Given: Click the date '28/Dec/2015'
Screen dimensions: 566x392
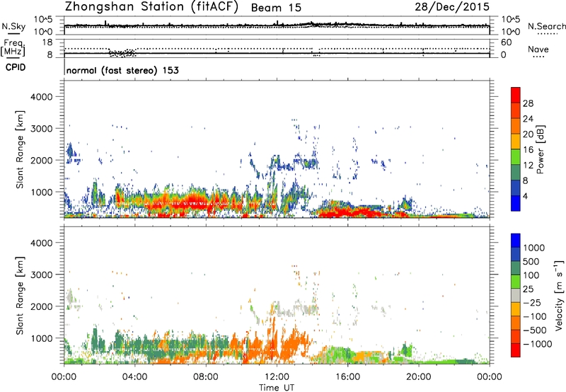Looking at the screenshot, I should pos(452,7).
